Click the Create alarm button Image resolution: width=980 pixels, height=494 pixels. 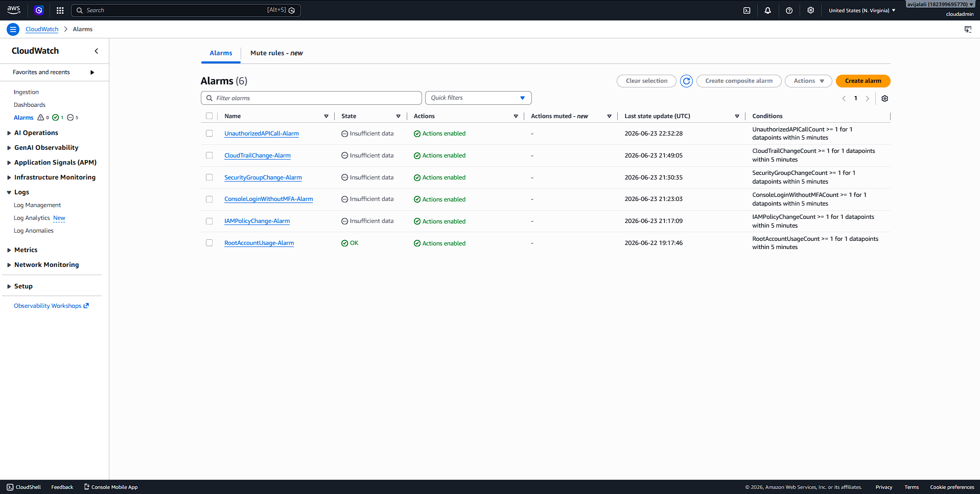862,81
